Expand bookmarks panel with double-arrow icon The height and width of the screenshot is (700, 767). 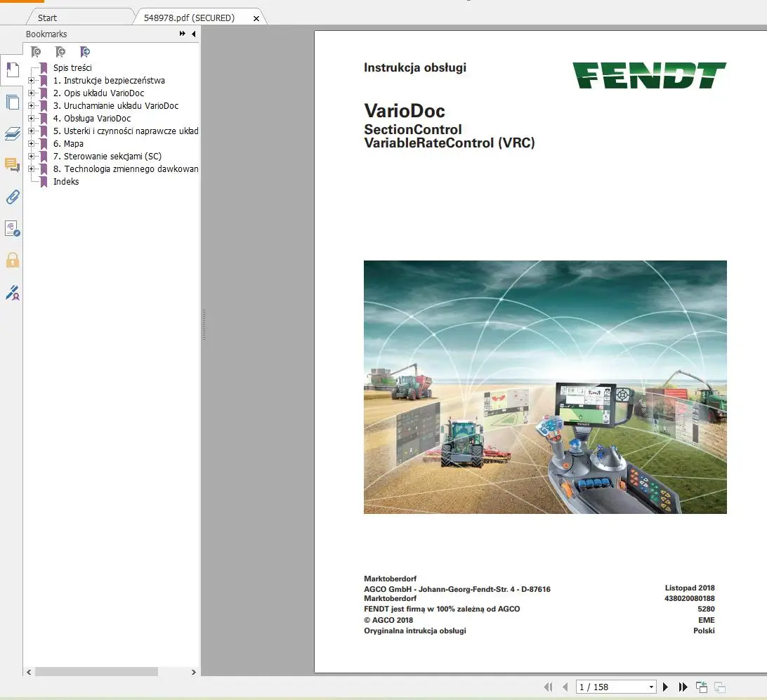[x=183, y=34]
